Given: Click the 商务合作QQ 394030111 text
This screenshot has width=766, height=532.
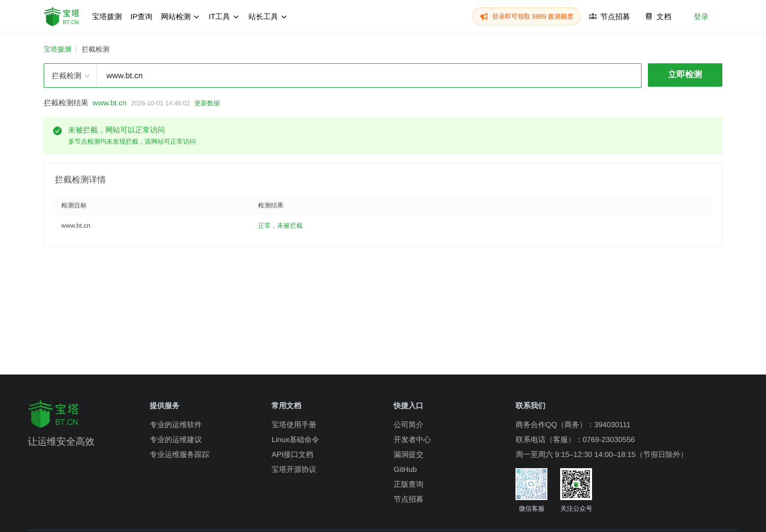Looking at the screenshot, I should (573, 425).
